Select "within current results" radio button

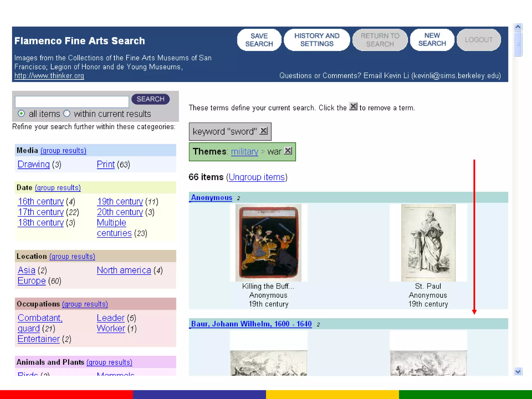[67, 114]
